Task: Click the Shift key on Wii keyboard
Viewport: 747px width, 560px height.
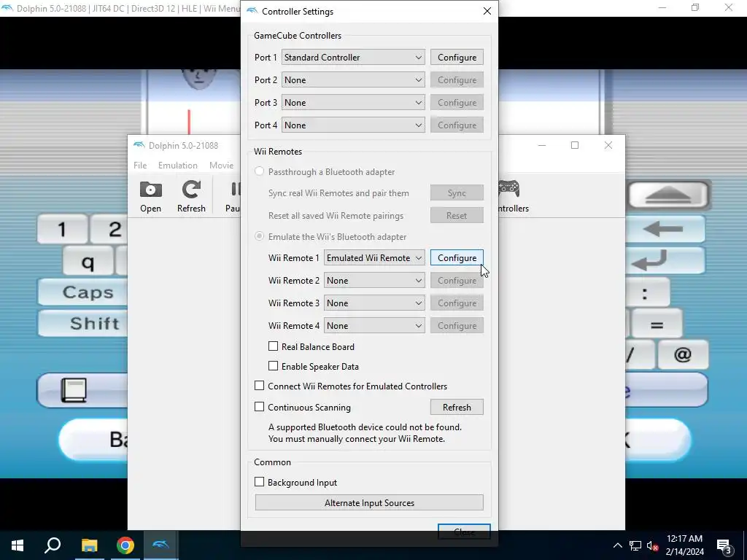Action: pyautogui.click(x=83, y=323)
